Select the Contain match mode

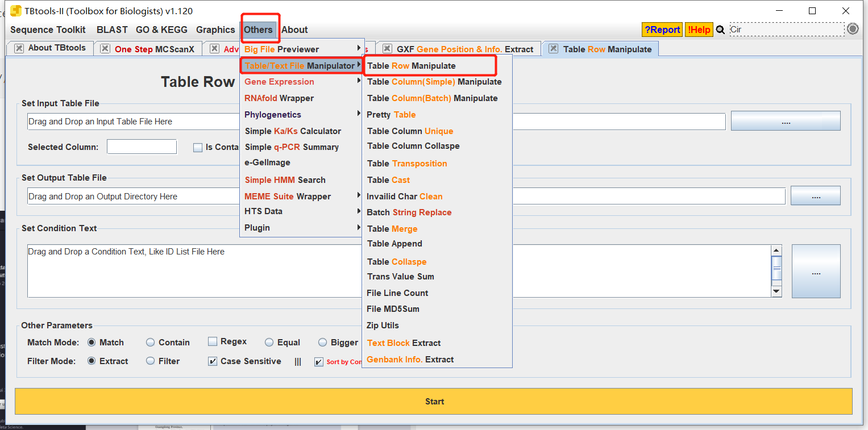tap(151, 343)
